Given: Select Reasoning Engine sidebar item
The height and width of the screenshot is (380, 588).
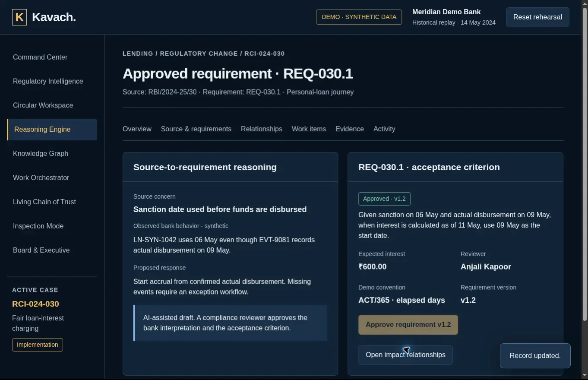Looking at the screenshot, I should [52, 130].
